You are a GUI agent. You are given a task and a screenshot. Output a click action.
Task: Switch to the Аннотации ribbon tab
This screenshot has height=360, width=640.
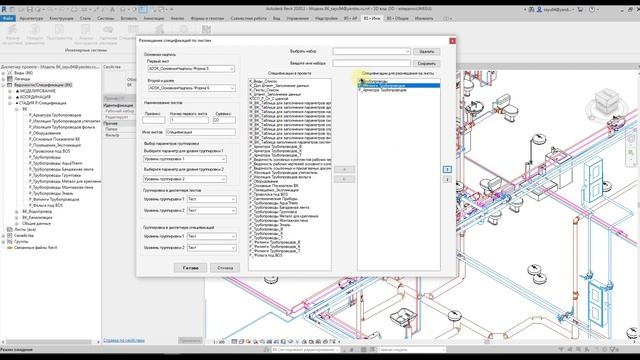[153, 18]
